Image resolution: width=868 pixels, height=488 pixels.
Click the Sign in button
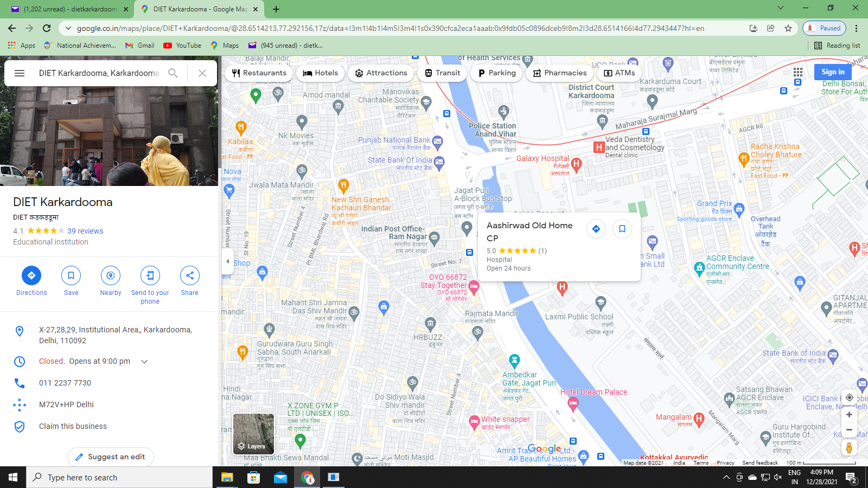pos(833,72)
